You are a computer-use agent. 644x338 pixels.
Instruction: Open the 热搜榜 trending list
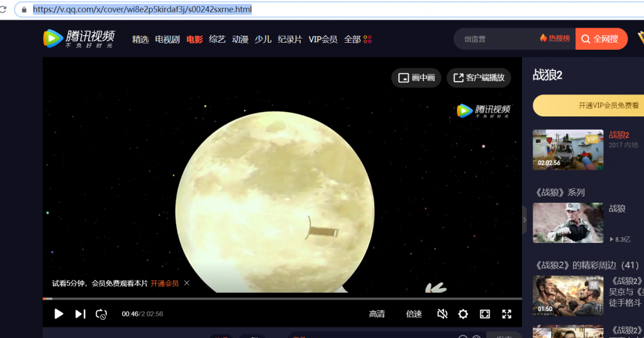555,38
